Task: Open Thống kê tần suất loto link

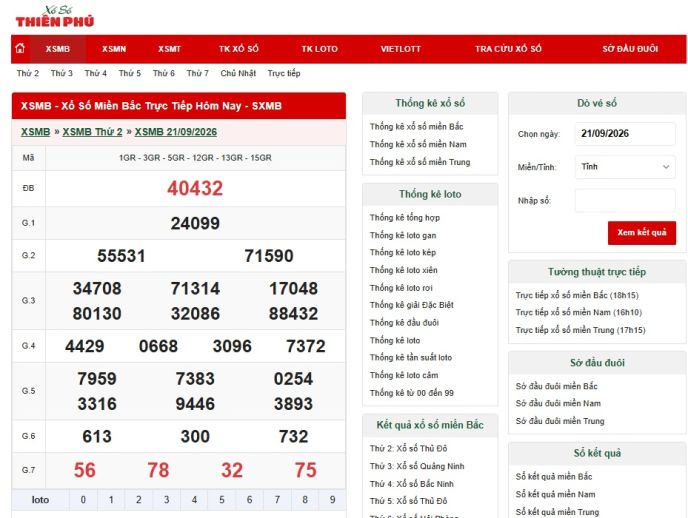Action: [411, 357]
